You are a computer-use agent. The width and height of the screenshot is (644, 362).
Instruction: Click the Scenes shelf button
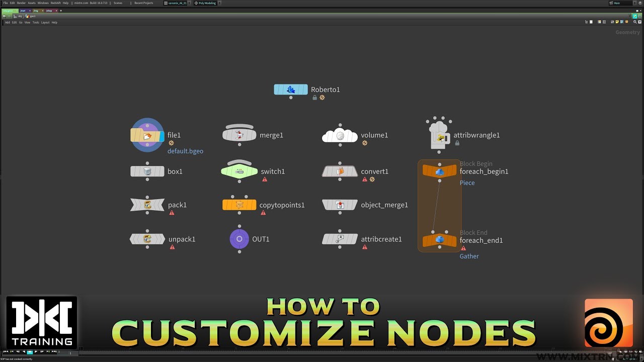tap(118, 3)
